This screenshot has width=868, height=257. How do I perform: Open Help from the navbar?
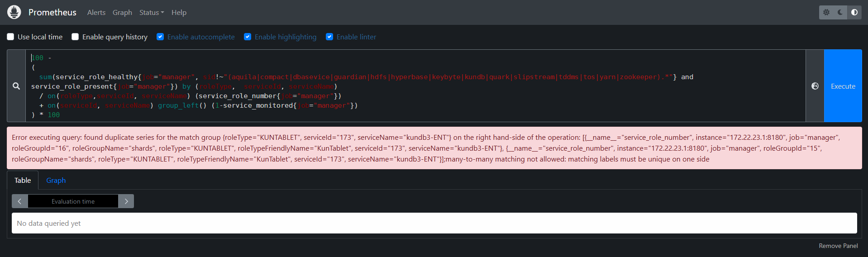(x=179, y=13)
